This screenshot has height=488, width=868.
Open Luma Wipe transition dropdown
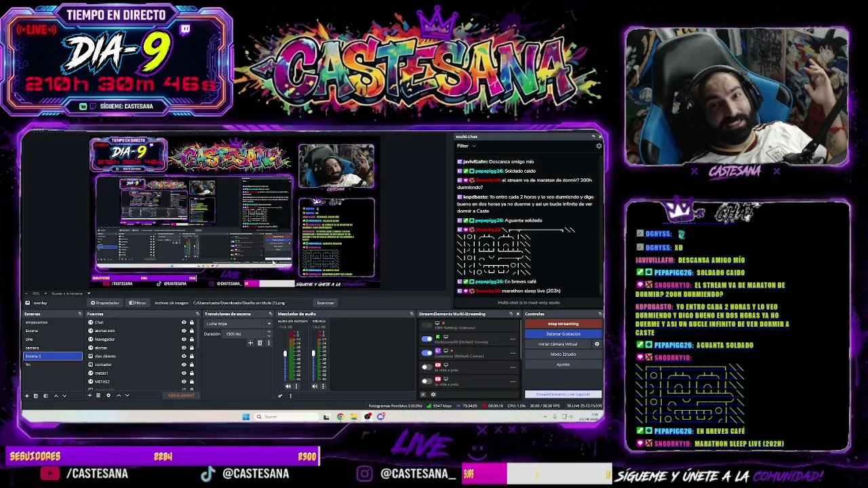(x=237, y=324)
